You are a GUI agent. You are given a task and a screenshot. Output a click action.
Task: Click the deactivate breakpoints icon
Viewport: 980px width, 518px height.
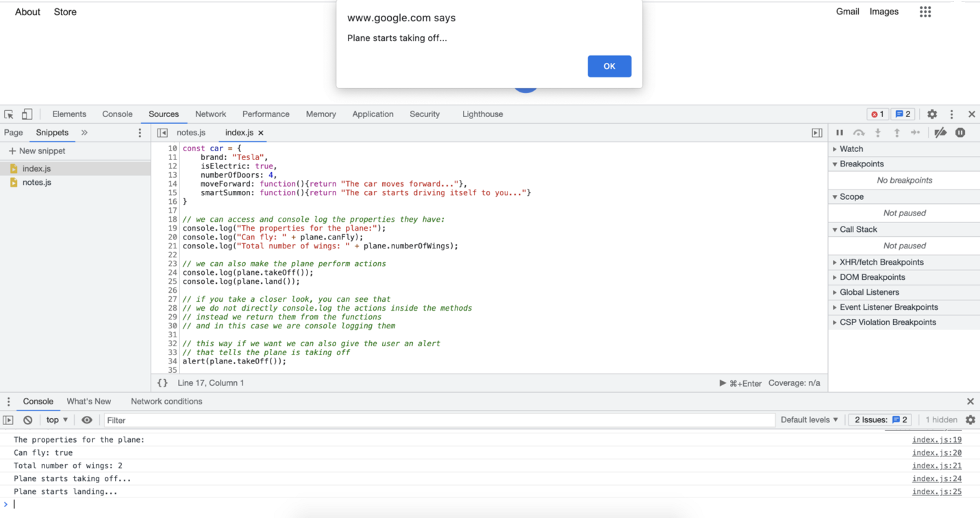pyautogui.click(x=940, y=133)
